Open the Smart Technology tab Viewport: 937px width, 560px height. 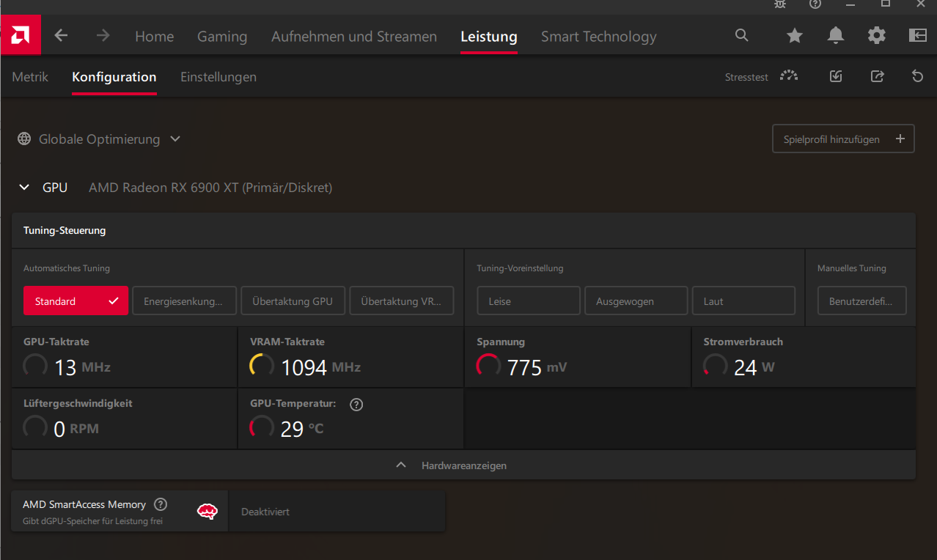pyautogui.click(x=599, y=36)
